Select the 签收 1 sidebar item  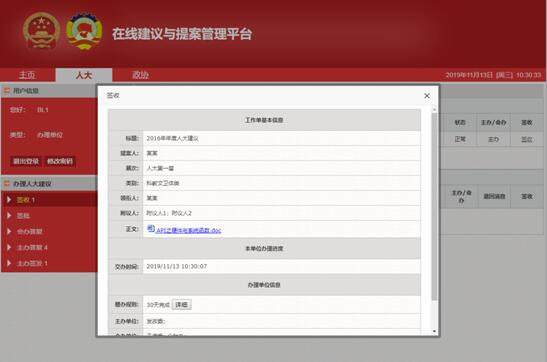point(49,200)
